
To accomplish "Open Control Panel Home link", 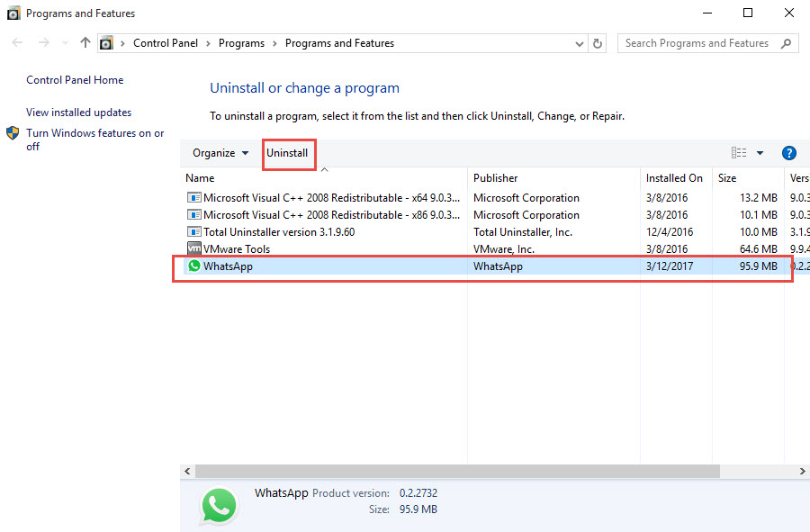I will click(75, 80).
